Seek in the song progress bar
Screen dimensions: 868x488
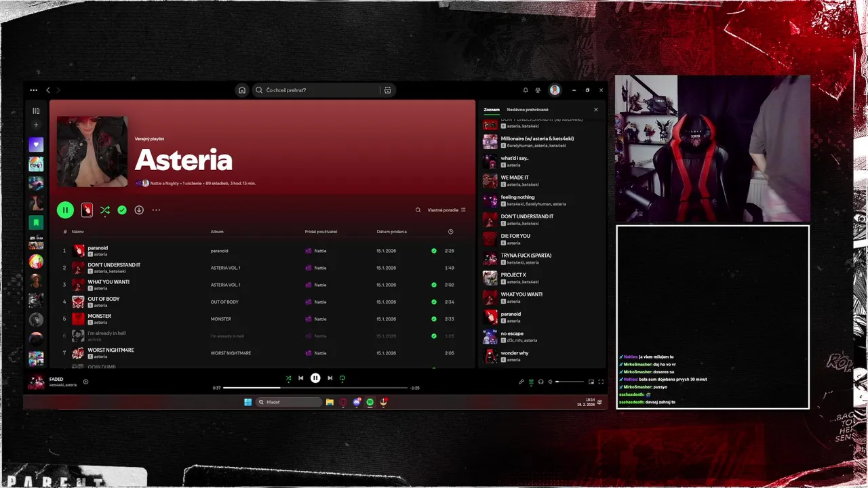[x=315, y=388]
